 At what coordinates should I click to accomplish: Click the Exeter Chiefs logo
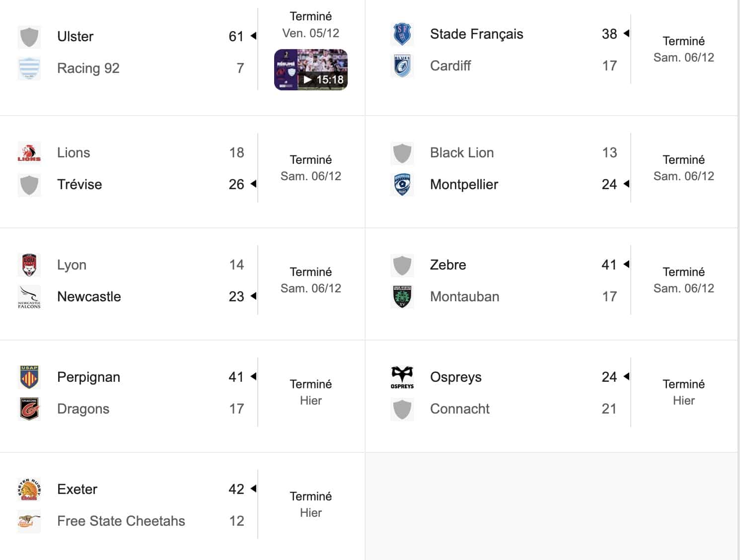coord(29,489)
